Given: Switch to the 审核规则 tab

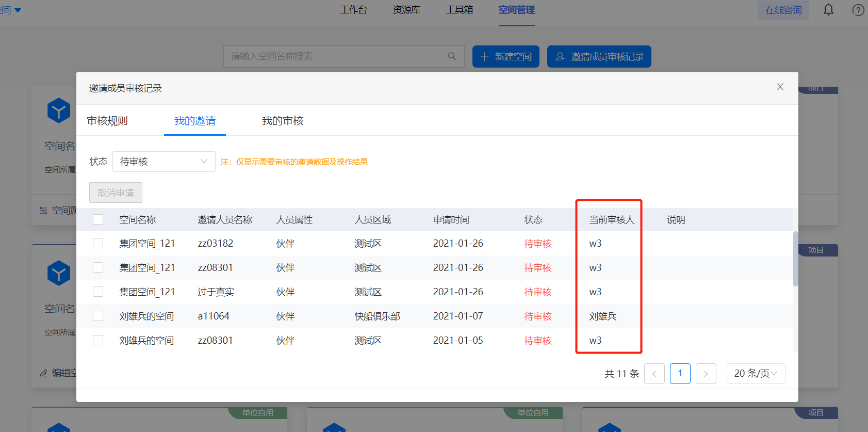Looking at the screenshot, I should pos(107,121).
